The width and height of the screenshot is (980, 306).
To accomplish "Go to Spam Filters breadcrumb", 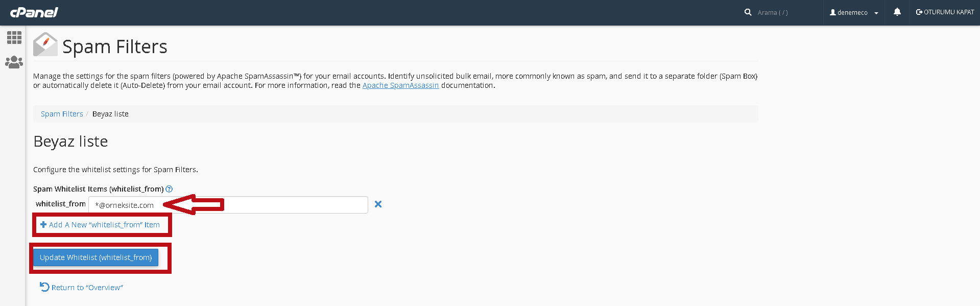I will pyautogui.click(x=62, y=114).
